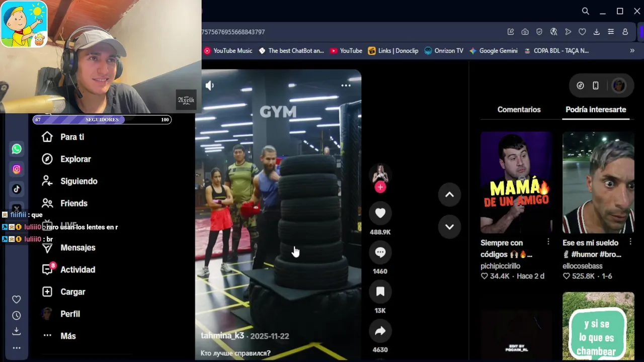Open the 'MAMÁ DE UN AMIGO' video thumbnail
This screenshot has width=644, height=362.
(516, 183)
